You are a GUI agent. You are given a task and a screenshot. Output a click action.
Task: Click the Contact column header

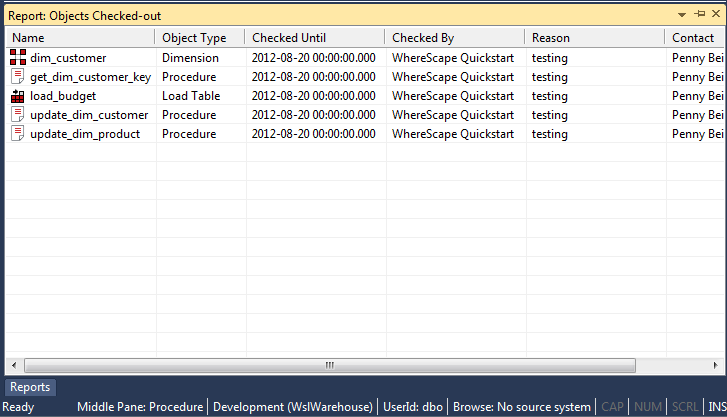coord(694,38)
